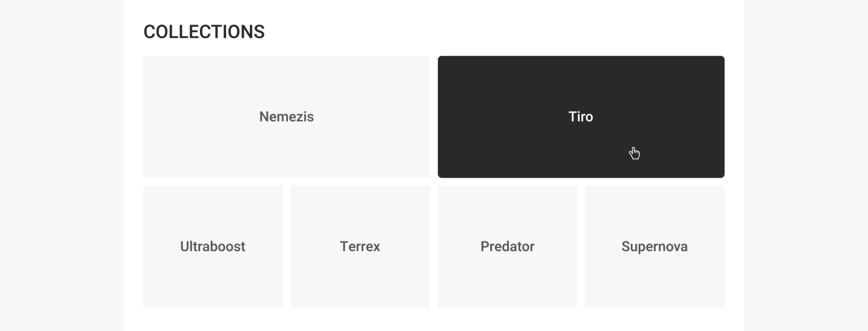Click the COLLECTIONS section heading

pyautogui.click(x=204, y=32)
